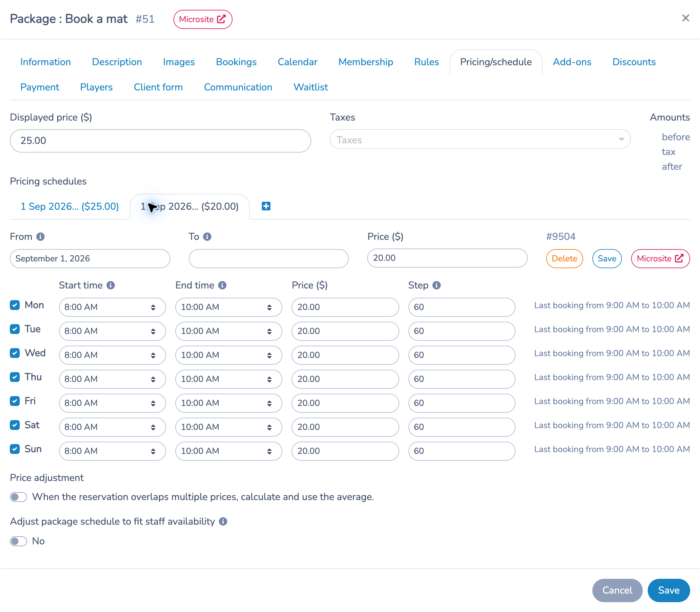700x612 pixels.
Task: Toggle adjust schedule to staff availability
Action: (18, 541)
